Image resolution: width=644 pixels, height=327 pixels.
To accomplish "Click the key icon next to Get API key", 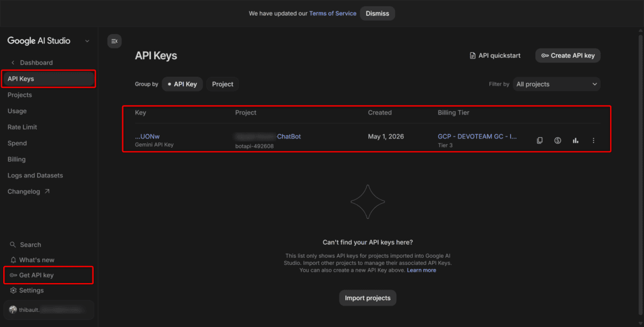I will tap(13, 275).
